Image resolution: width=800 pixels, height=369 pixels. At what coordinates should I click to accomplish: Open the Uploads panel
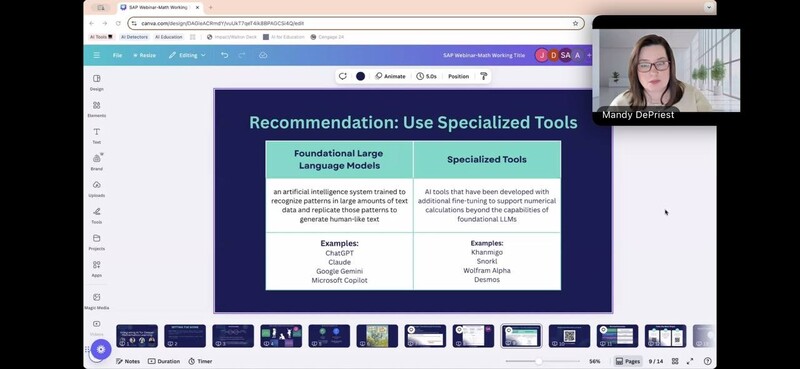[96, 188]
